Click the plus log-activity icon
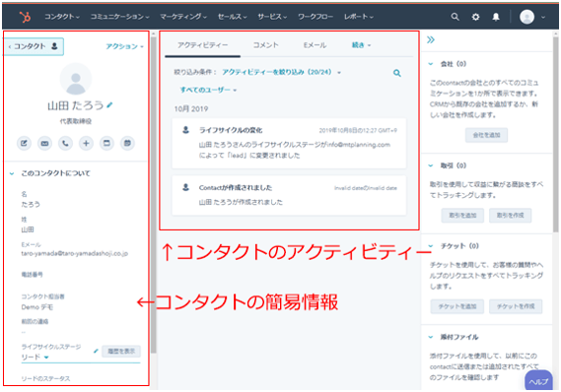Image resolution: width=561 pixels, height=392 pixels. pyautogui.click(x=86, y=143)
